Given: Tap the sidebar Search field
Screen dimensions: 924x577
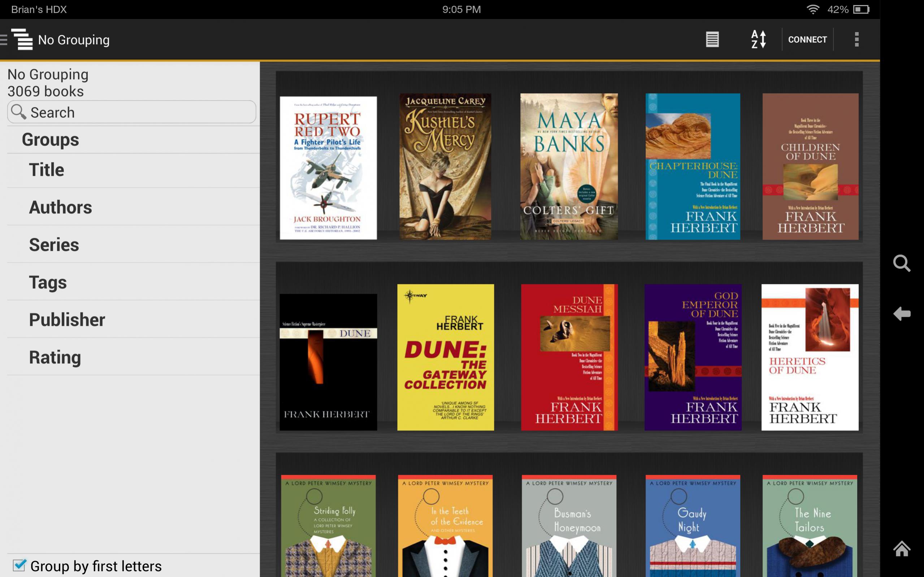Looking at the screenshot, I should pos(132,112).
